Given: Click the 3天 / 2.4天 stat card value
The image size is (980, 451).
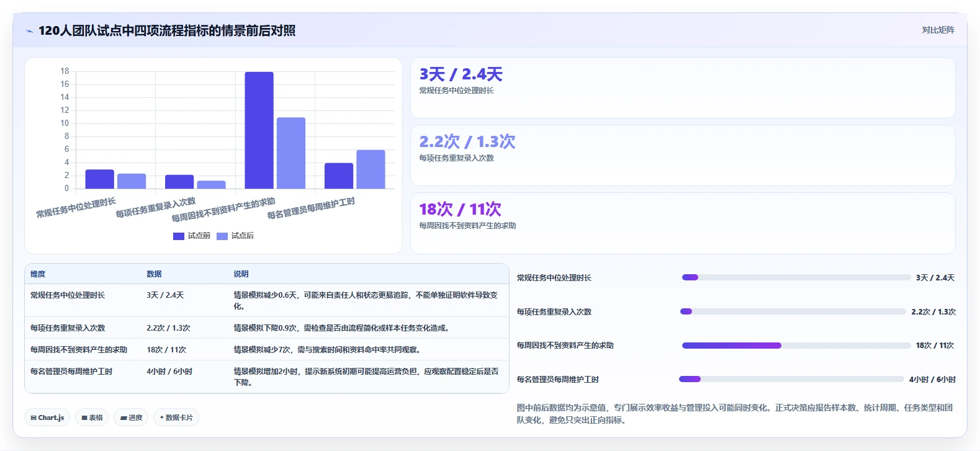Looking at the screenshot, I should [461, 74].
